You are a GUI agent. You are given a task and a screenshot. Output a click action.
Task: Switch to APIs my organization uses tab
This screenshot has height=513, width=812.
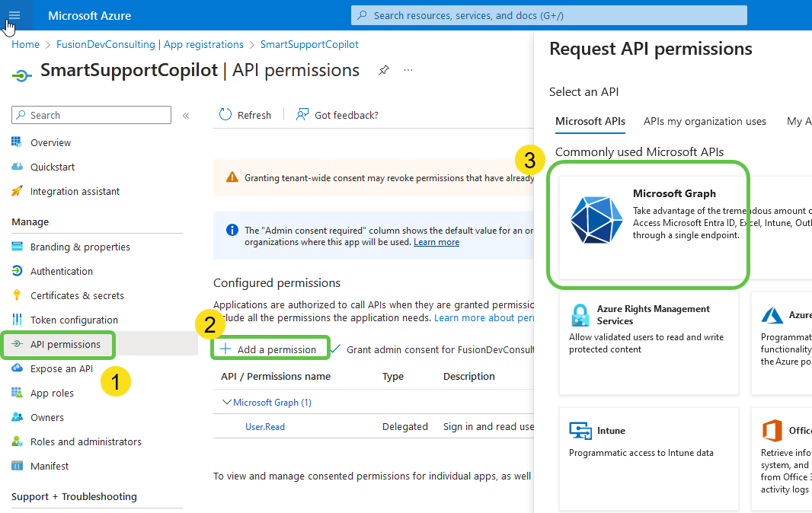point(705,121)
